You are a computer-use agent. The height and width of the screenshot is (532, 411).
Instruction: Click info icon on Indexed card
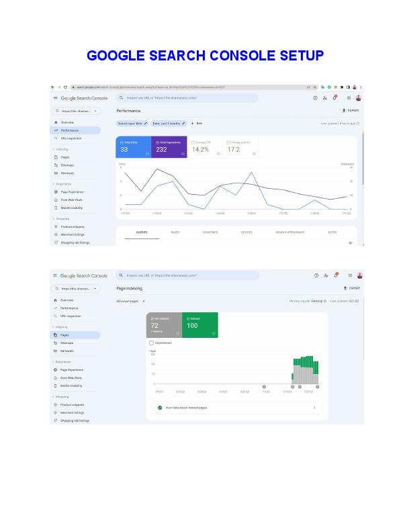pos(214,334)
